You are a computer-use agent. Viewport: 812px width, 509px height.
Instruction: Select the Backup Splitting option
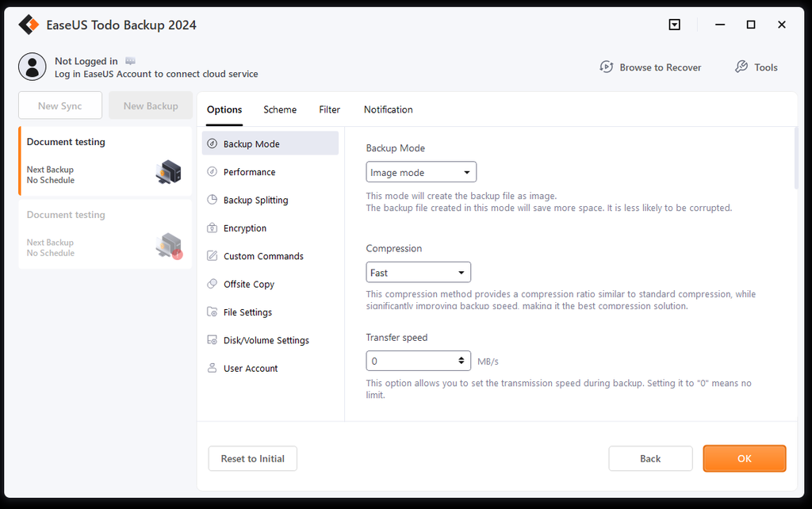pyautogui.click(x=254, y=200)
